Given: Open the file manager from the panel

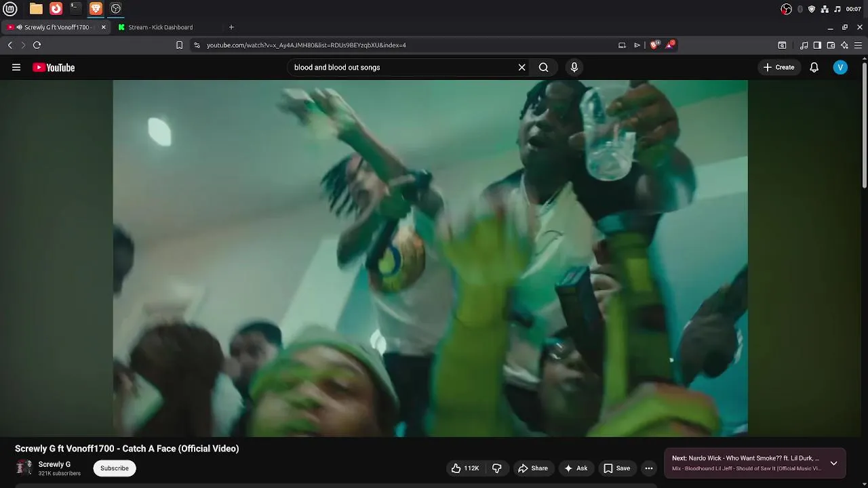Looking at the screenshot, I should pyautogui.click(x=36, y=9).
